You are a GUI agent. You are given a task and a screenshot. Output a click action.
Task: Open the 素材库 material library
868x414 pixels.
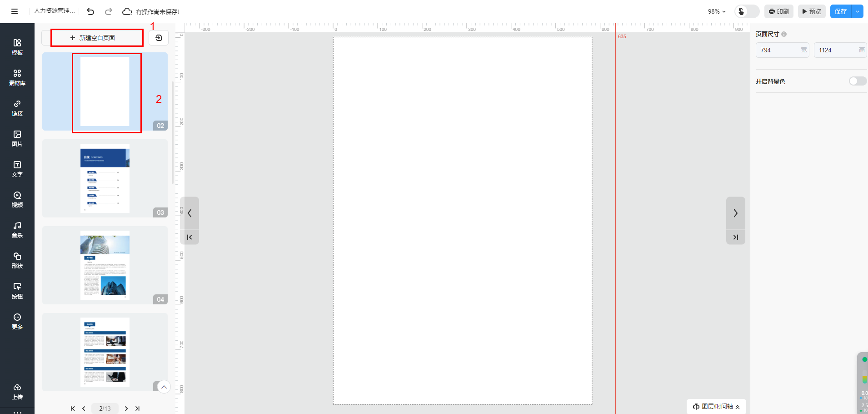click(x=17, y=77)
